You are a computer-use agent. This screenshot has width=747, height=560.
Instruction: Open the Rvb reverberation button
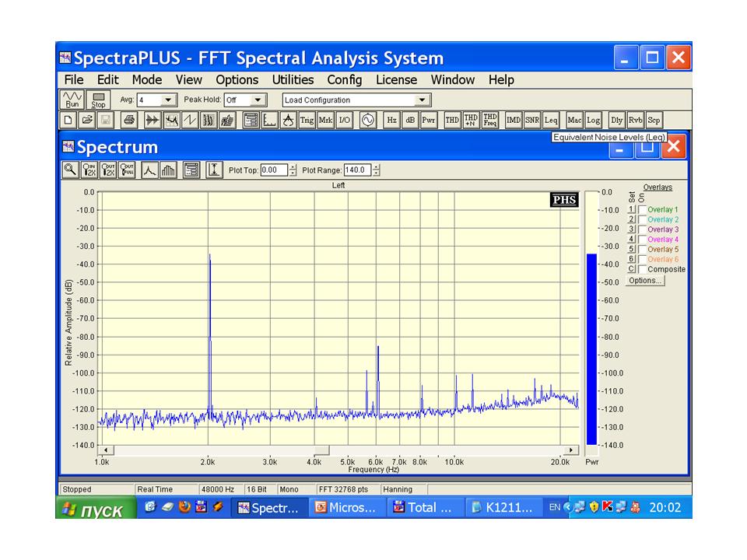point(636,120)
